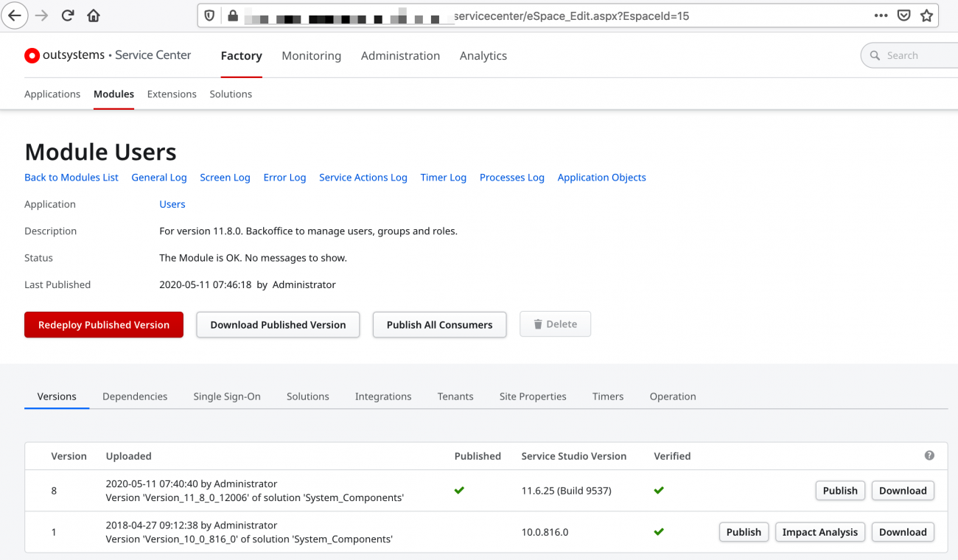Save page to Pocket icon

coord(903,15)
